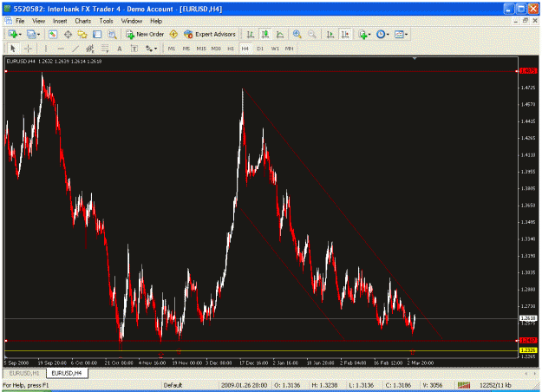Toggle Chart Shift from right border
The height and width of the screenshot is (392, 542).
(345, 34)
